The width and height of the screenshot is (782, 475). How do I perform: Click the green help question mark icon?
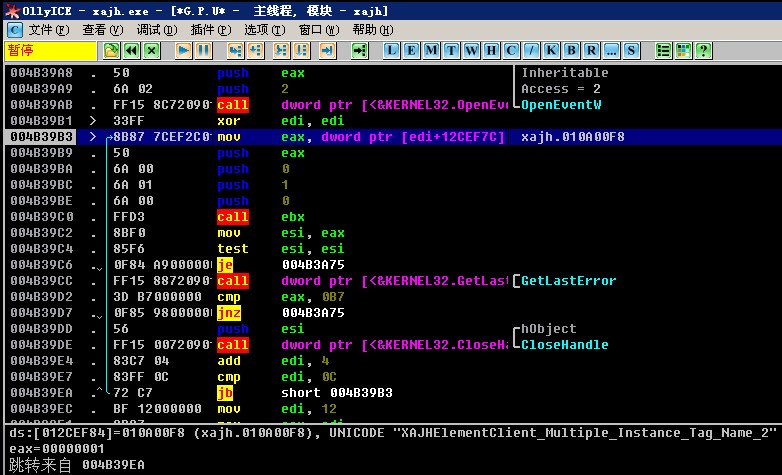tap(704, 50)
